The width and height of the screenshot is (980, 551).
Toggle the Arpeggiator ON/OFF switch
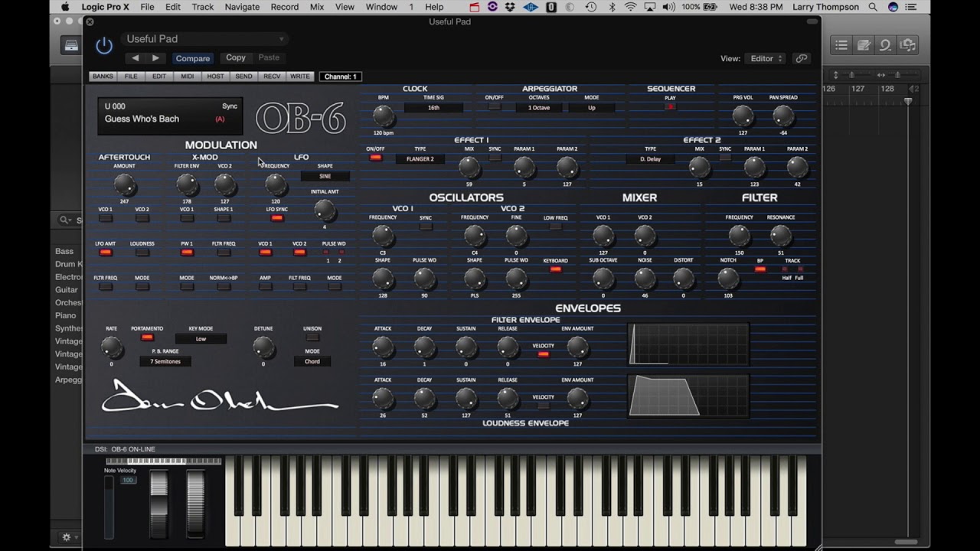(495, 106)
